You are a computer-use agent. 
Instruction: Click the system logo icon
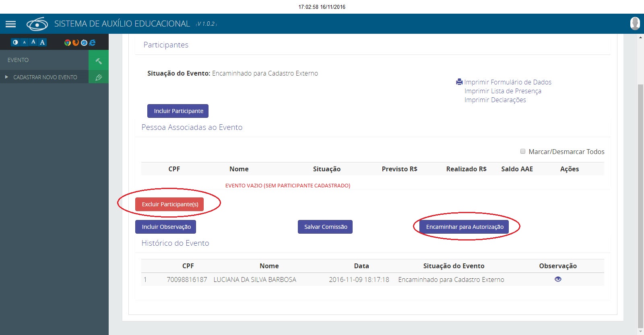tap(37, 24)
